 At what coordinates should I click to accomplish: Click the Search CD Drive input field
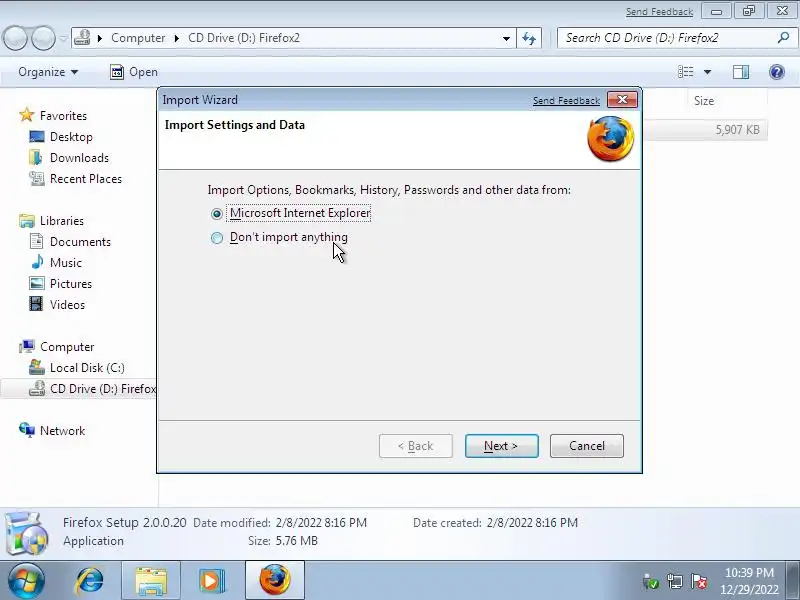click(669, 38)
